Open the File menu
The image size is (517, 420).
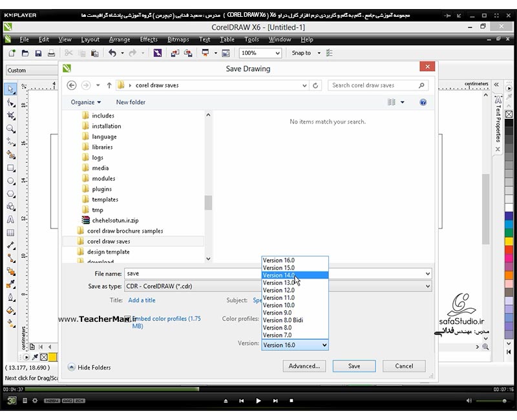[24, 39]
